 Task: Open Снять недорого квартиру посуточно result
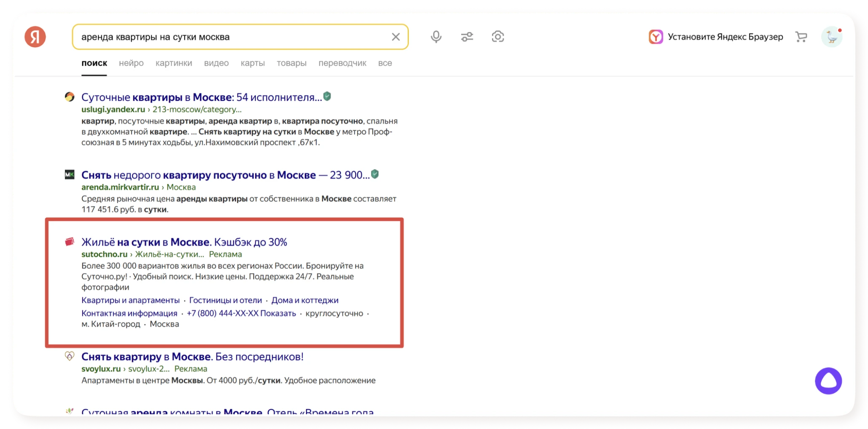(x=226, y=175)
